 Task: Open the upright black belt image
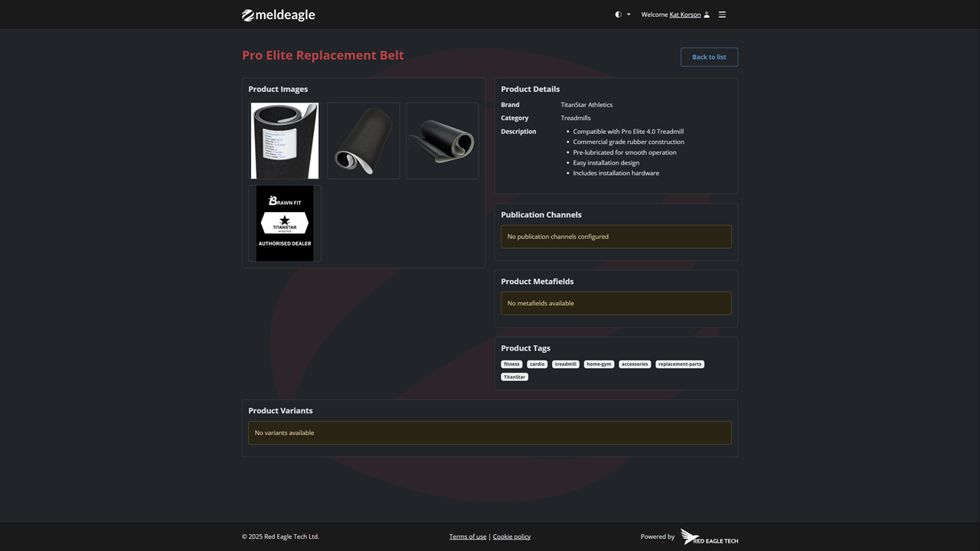[364, 141]
